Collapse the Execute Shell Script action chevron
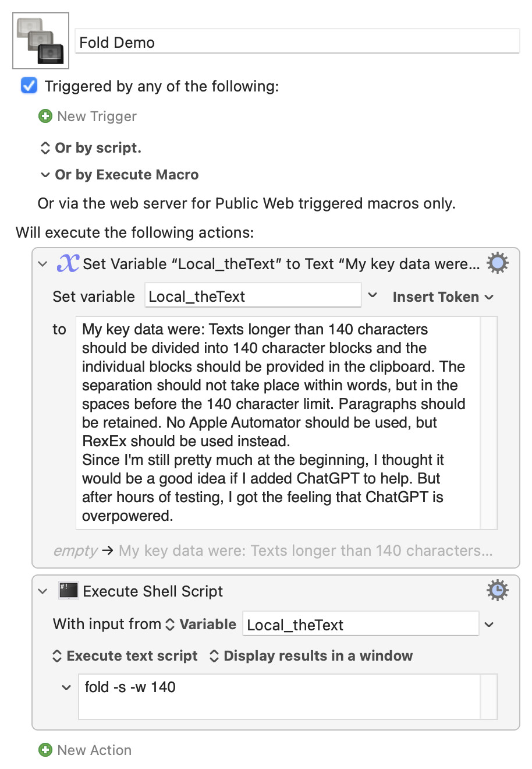Image resolution: width=532 pixels, height=769 pixels. [42, 591]
